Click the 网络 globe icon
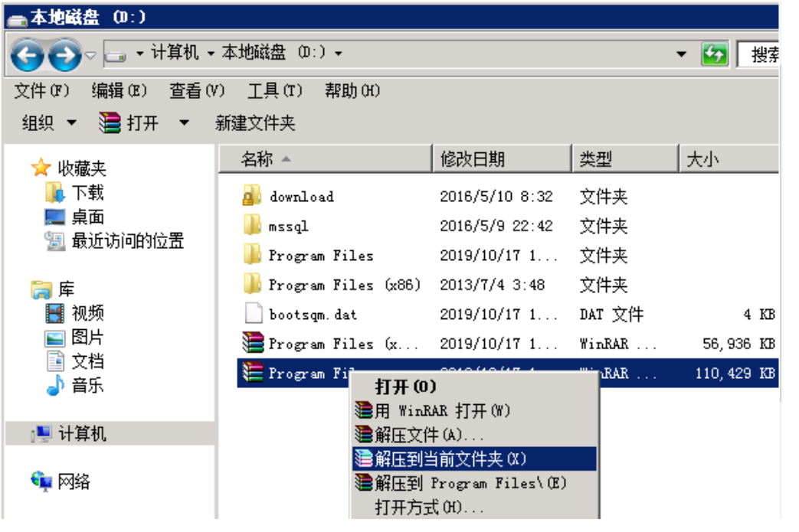This screenshot has width=799, height=532. 41,481
